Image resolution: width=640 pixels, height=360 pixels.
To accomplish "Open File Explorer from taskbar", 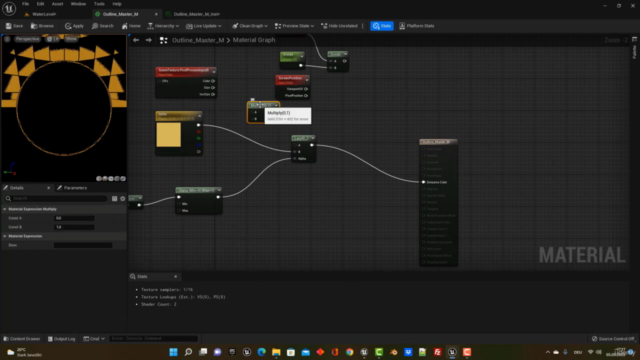I will click(276, 352).
